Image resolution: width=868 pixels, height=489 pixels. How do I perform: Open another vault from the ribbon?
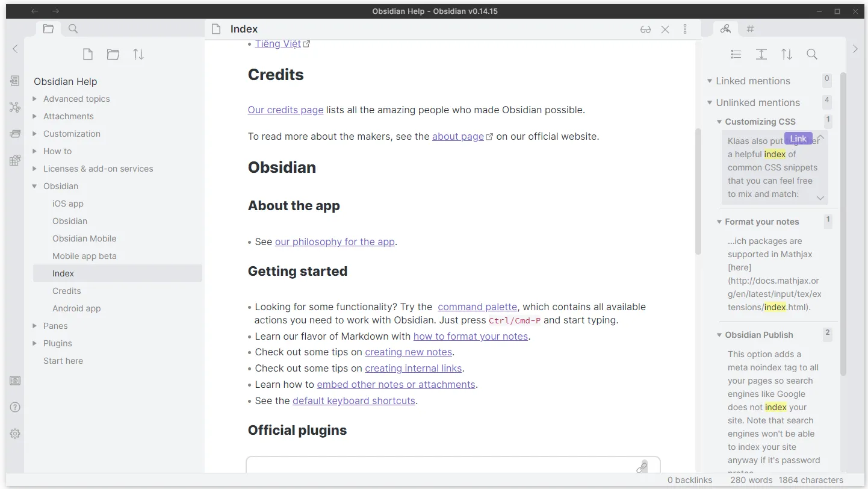tap(15, 381)
